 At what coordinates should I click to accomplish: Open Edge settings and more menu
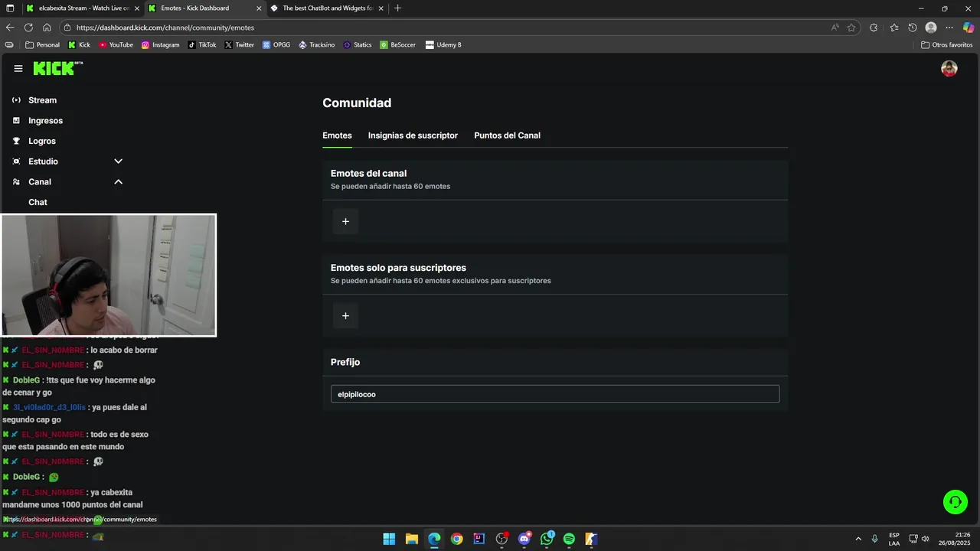[x=949, y=28]
